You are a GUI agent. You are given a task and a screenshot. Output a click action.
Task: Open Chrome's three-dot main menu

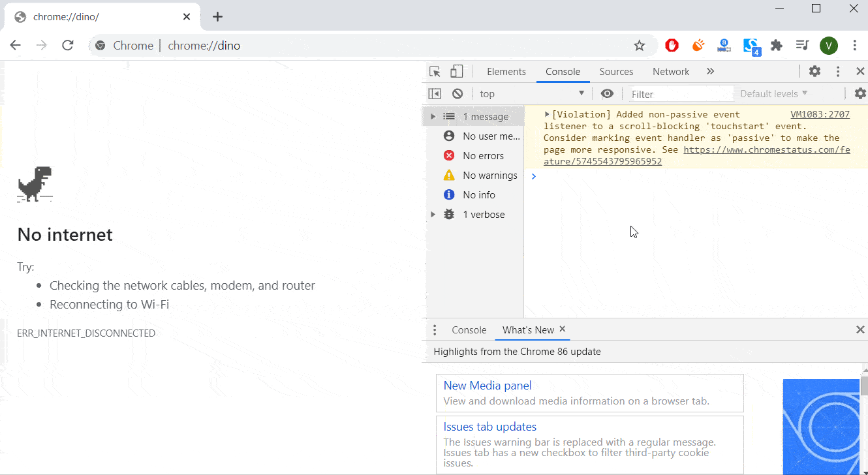(x=855, y=45)
